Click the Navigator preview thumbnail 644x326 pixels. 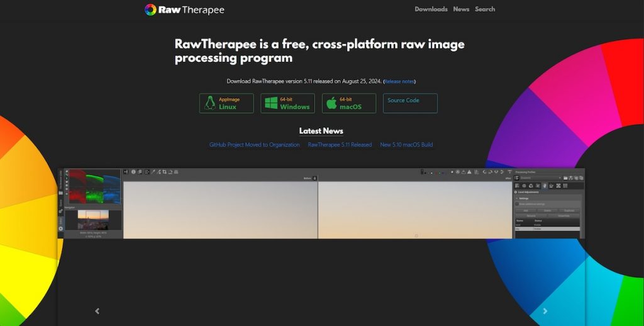(93, 220)
